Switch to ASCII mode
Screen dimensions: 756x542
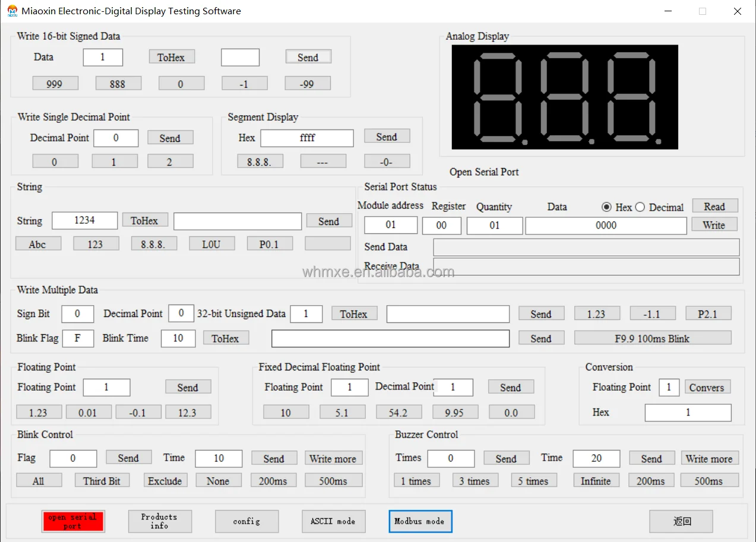[333, 521]
